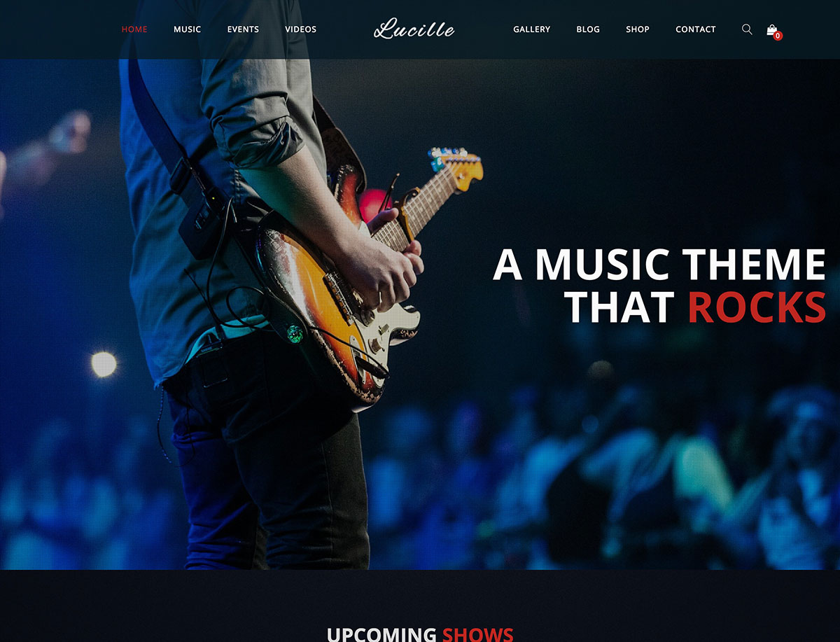The width and height of the screenshot is (840, 642).
Task: Visit the SHOP page
Action: [x=637, y=29]
